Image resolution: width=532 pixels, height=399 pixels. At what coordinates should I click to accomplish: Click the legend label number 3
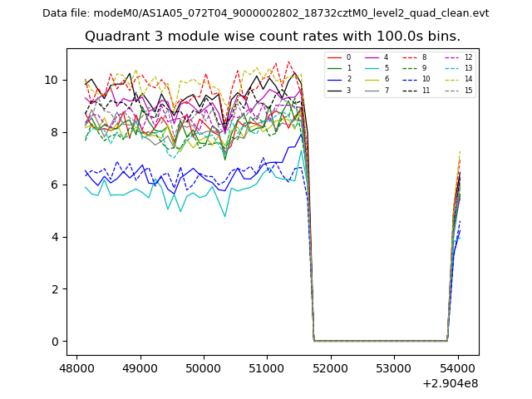tap(348, 90)
